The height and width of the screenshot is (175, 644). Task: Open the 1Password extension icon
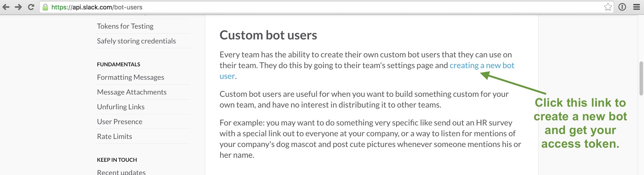(x=622, y=7)
